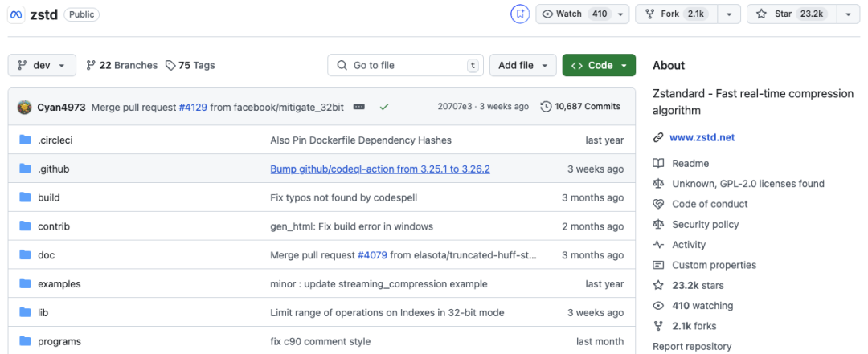868x354 pixels.
Task: Open the build folder name
Action: point(49,198)
